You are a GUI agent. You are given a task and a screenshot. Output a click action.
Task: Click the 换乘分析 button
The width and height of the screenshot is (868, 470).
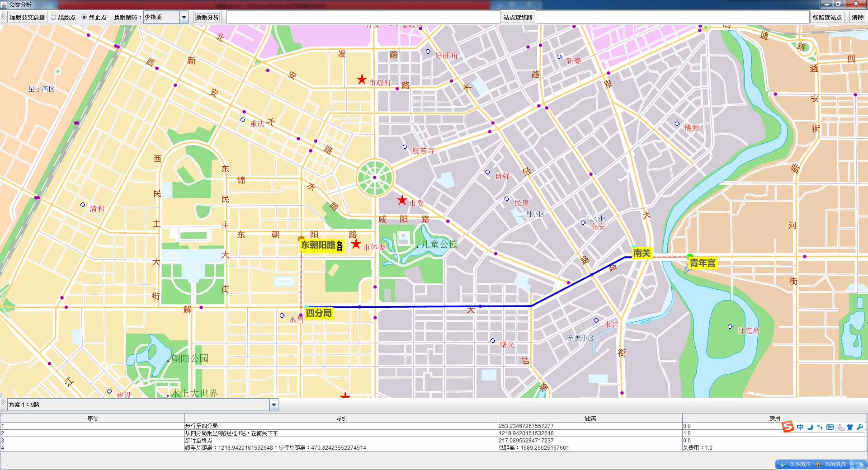[207, 17]
